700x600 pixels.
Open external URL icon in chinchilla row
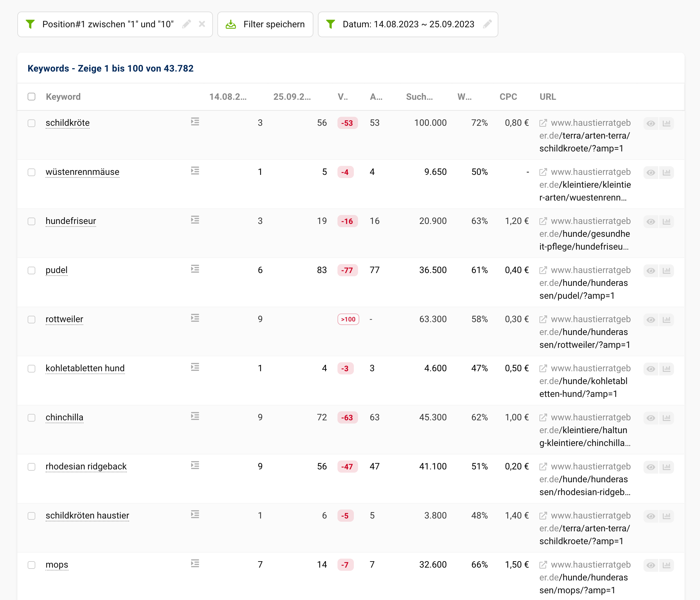(x=543, y=418)
